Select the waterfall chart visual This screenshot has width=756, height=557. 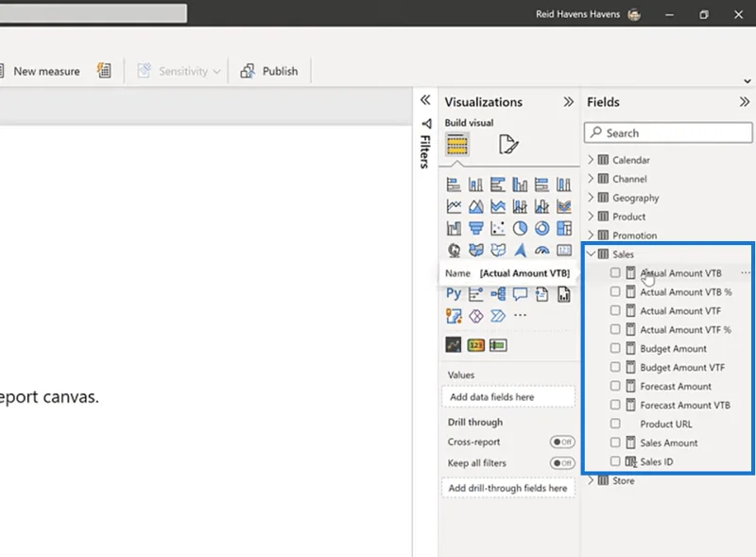point(454,228)
